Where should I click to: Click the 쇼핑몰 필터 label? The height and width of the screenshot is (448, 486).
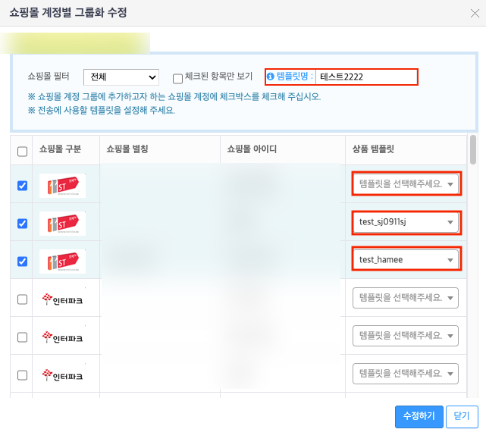click(x=49, y=77)
